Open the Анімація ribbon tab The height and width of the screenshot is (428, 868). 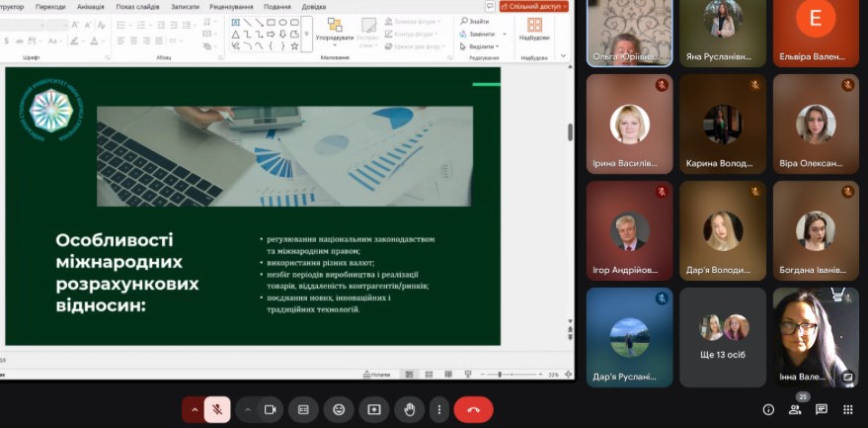pos(90,6)
